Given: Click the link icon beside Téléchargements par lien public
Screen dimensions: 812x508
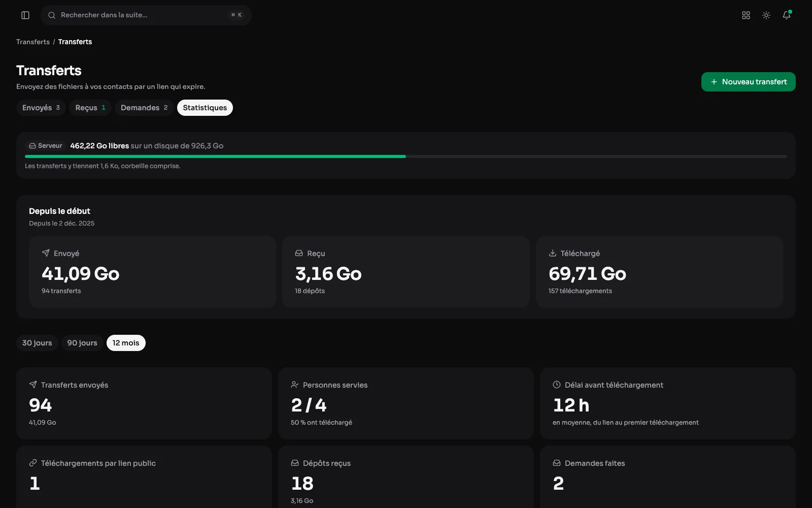Looking at the screenshot, I should [x=33, y=463].
